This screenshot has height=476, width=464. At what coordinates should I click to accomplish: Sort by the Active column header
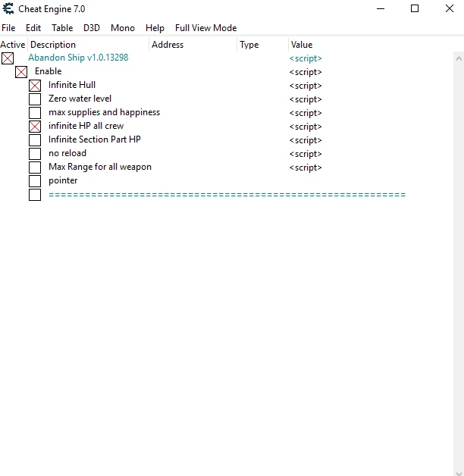pos(13,45)
